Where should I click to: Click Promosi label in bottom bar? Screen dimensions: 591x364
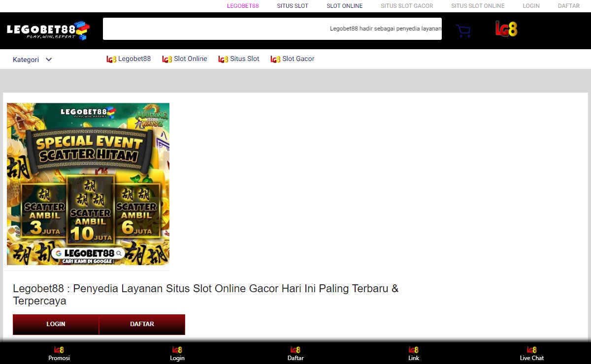(x=59, y=358)
